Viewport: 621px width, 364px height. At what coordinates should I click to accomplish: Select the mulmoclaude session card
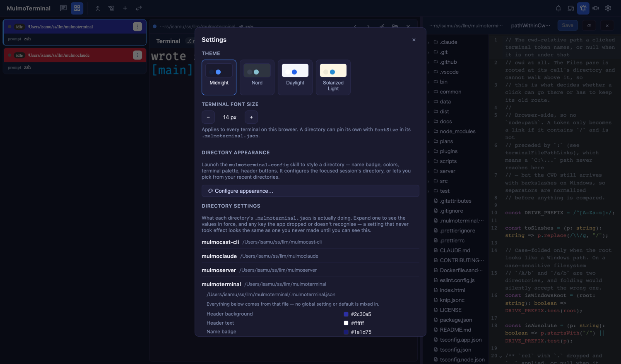coord(75,61)
